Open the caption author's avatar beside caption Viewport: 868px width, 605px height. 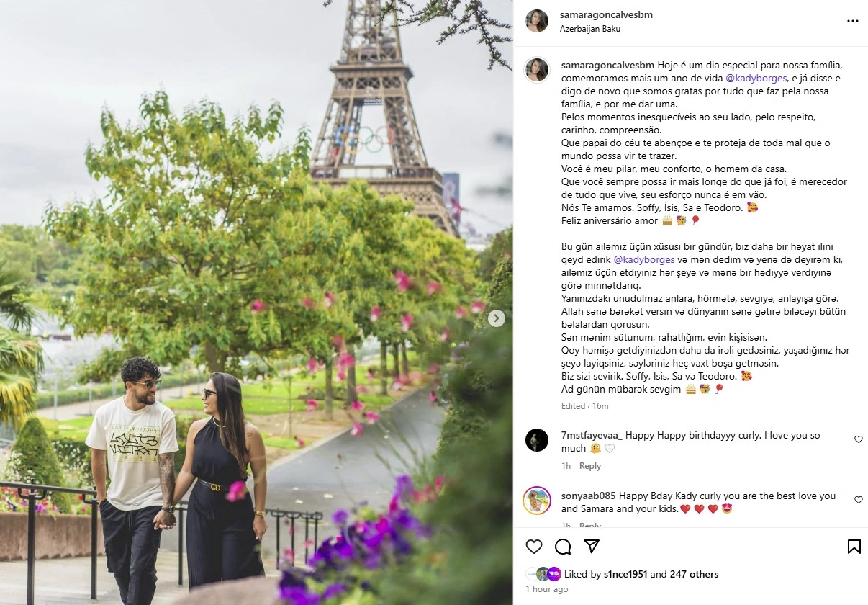point(537,70)
